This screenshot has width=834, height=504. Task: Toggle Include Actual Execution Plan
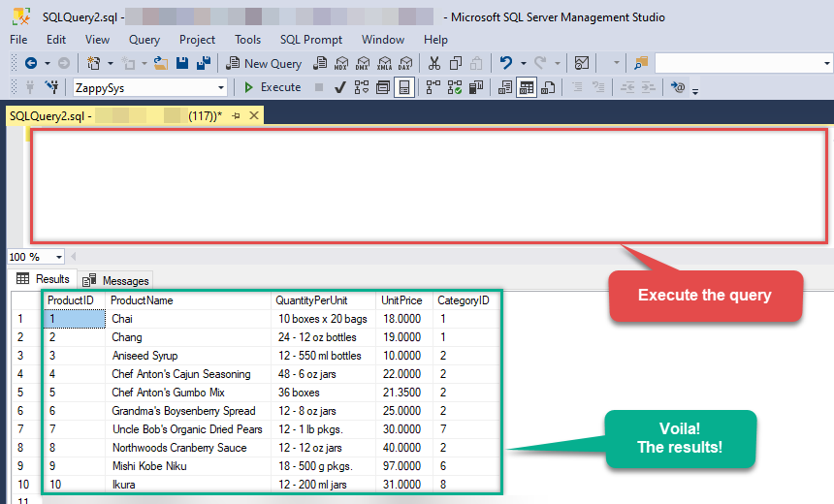tap(433, 87)
